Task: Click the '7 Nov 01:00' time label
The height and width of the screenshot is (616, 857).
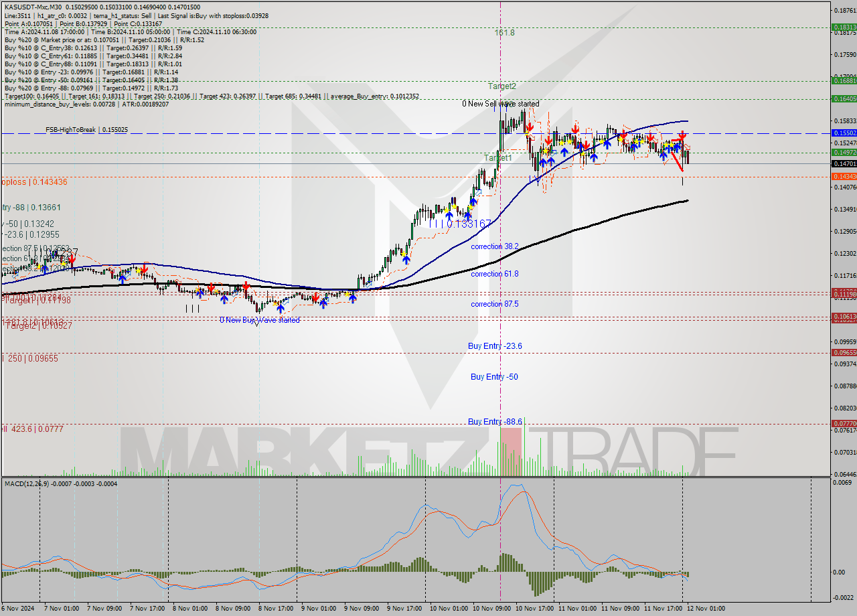Action: pos(62,608)
